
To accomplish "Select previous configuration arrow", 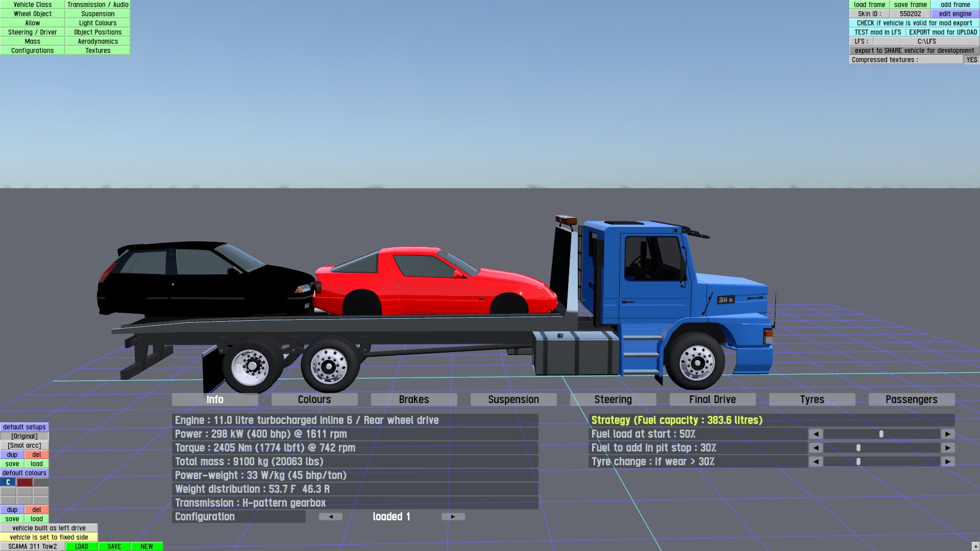I will [331, 517].
